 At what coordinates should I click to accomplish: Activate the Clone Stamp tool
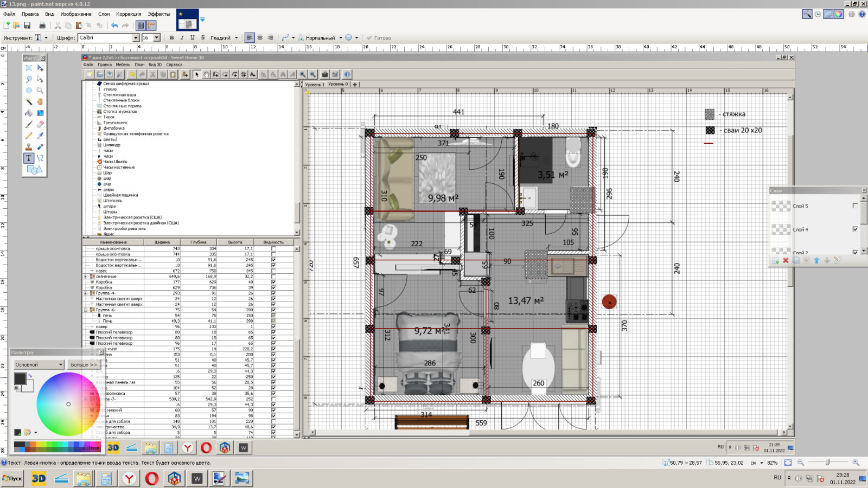[29, 147]
